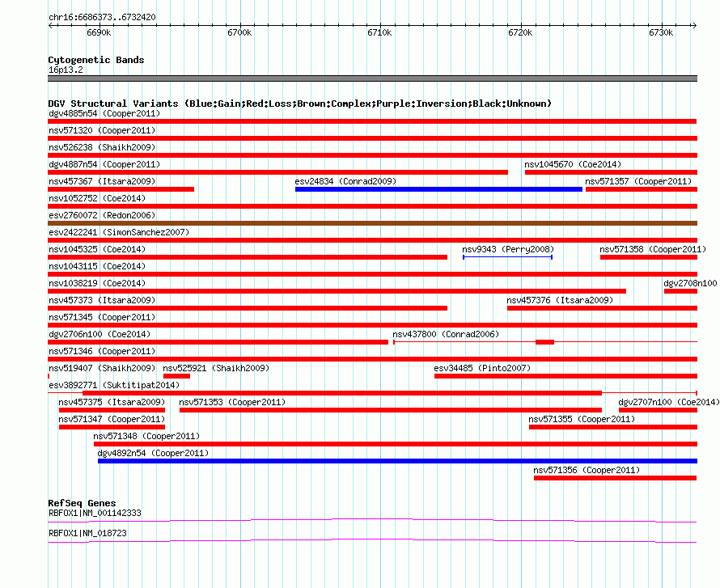Click nsv1045325 (Coe2014) variant label
The height and width of the screenshot is (588, 720).
[x=97, y=249]
